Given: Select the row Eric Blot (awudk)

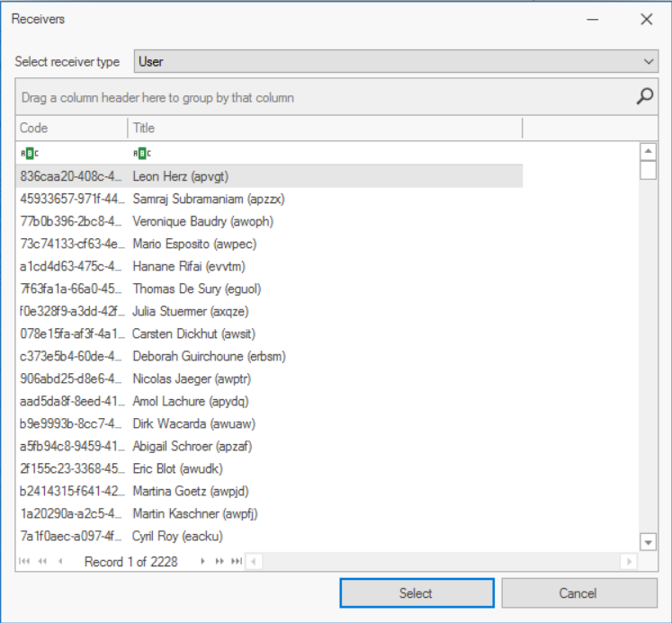Looking at the screenshot, I should tap(269, 469).
